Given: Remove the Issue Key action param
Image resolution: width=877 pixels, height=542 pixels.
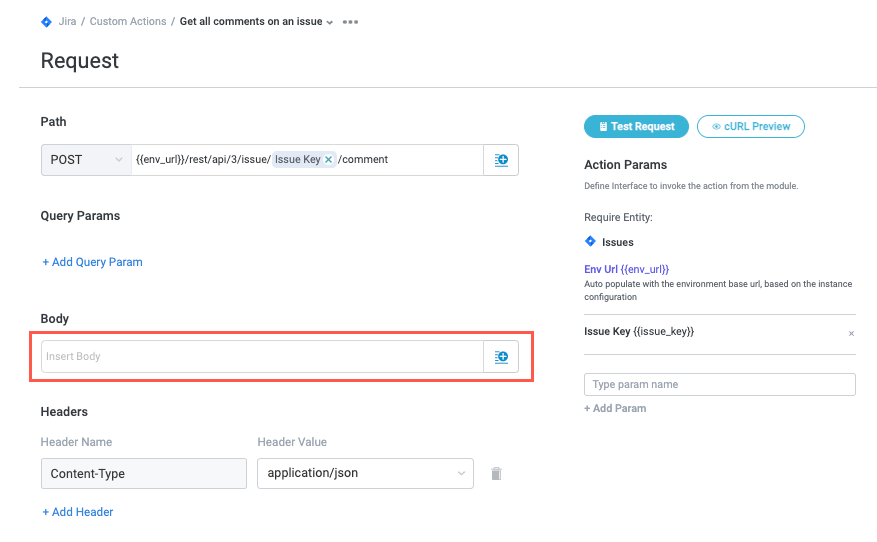Looking at the screenshot, I should pyautogui.click(x=851, y=333).
